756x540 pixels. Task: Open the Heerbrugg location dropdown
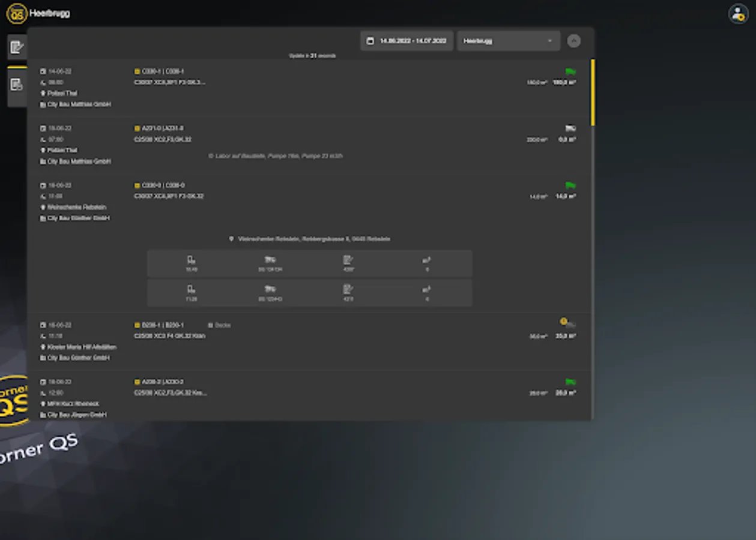pos(508,41)
